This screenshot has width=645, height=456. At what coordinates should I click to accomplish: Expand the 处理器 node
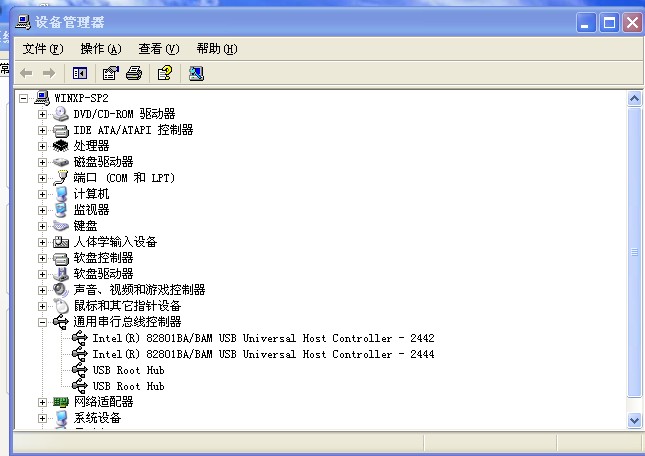42,146
